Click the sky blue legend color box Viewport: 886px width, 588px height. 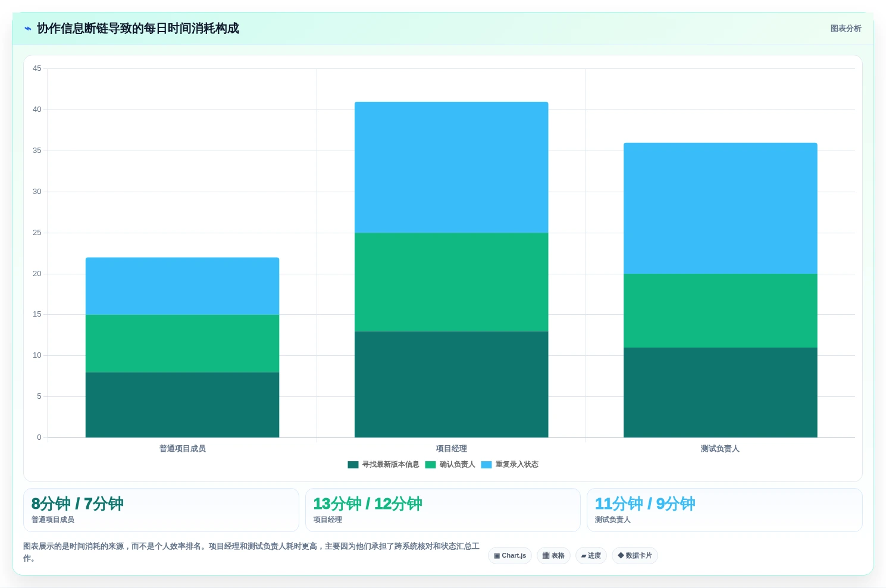point(486,465)
